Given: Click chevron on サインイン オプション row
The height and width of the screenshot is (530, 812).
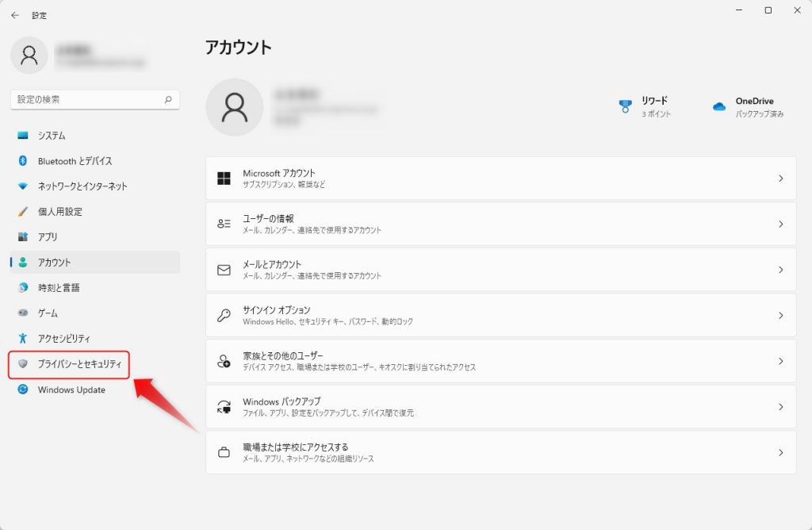Looking at the screenshot, I should tap(780, 316).
